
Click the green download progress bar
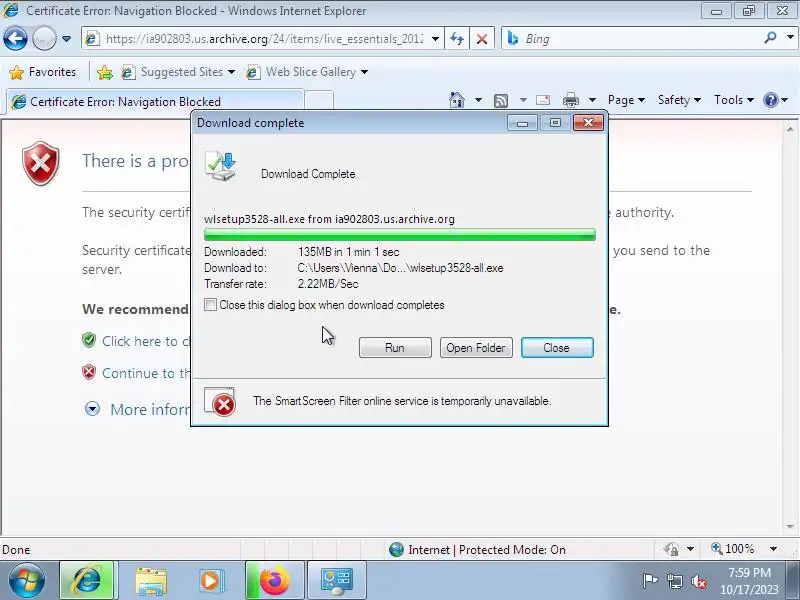coord(399,235)
